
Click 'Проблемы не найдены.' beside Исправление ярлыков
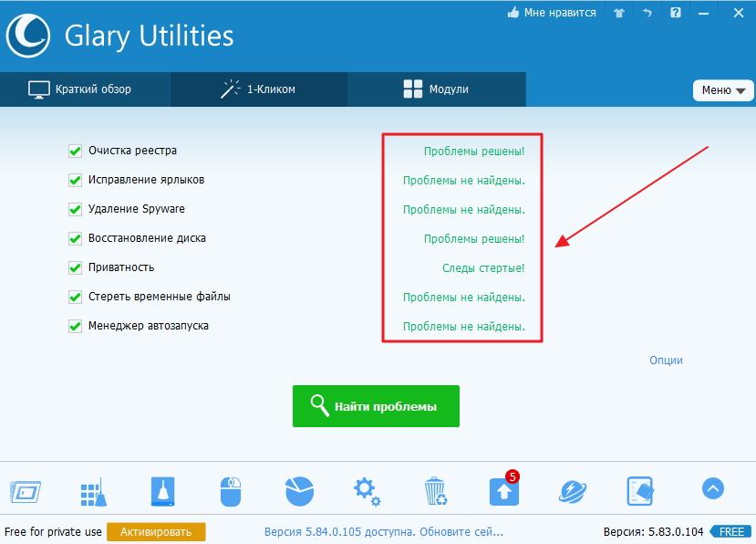point(464,181)
